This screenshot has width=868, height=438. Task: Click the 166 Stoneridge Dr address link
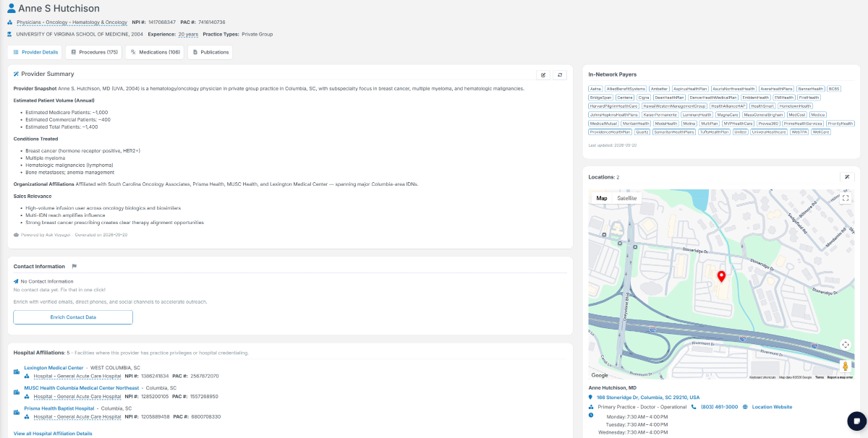[648, 398]
